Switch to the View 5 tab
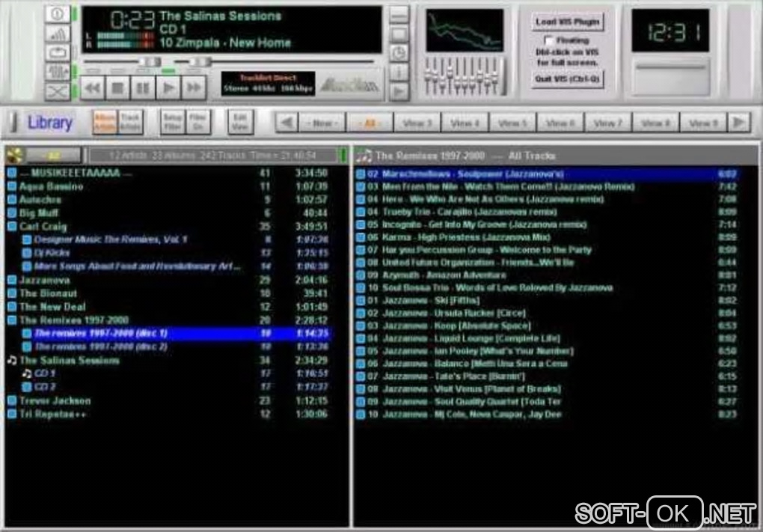The height and width of the screenshot is (532, 763). coord(513,123)
